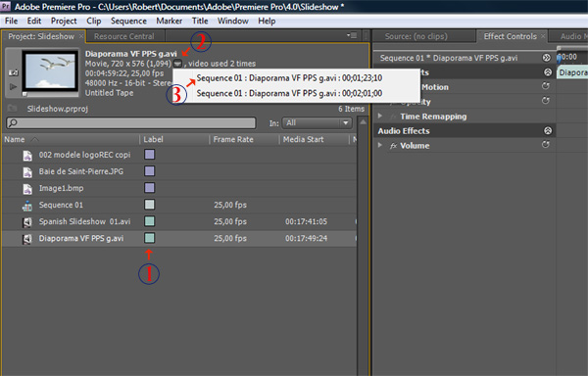Switch to the Resource Central tab
Image resolution: width=588 pixels, height=376 pixels.
124,36
